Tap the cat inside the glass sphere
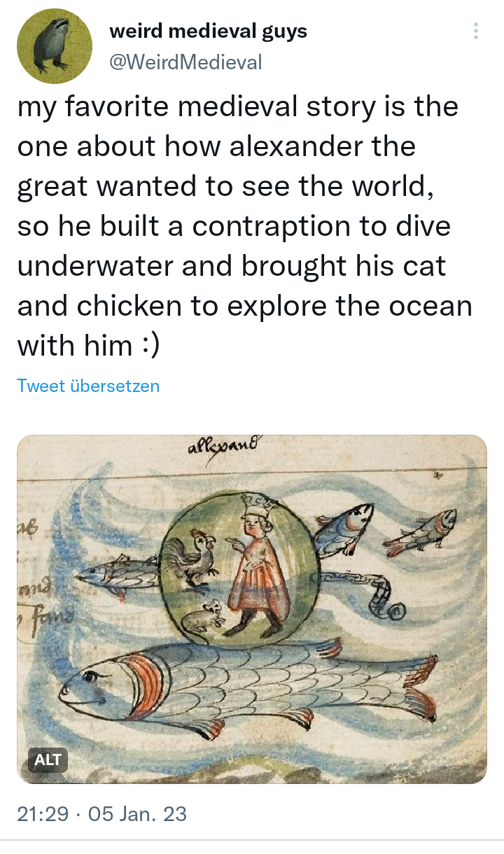The height and width of the screenshot is (854, 504). point(203,614)
